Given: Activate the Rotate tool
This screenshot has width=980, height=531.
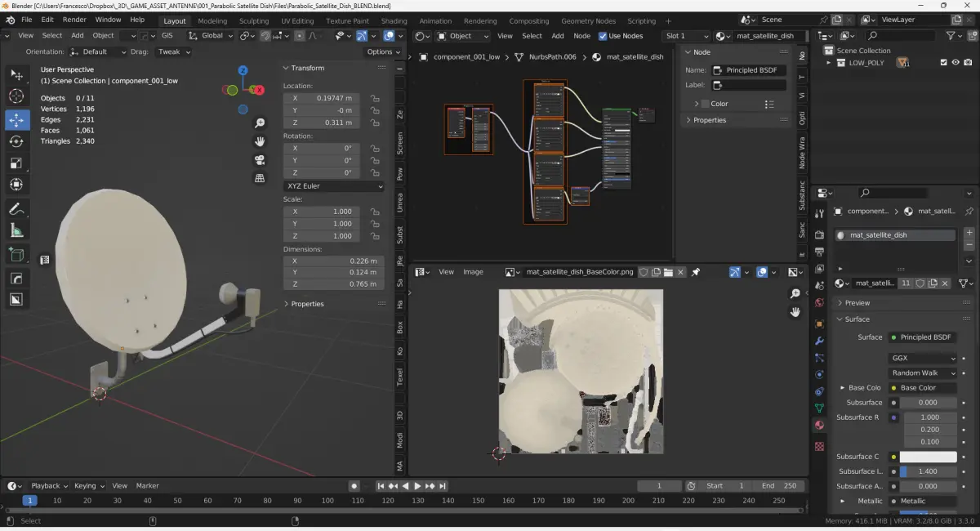Looking at the screenshot, I should tap(16, 141).
